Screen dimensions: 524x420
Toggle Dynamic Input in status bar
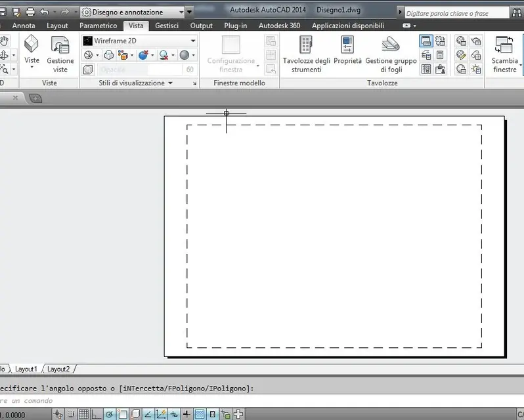pyautogui.click(x=174, y=414)
